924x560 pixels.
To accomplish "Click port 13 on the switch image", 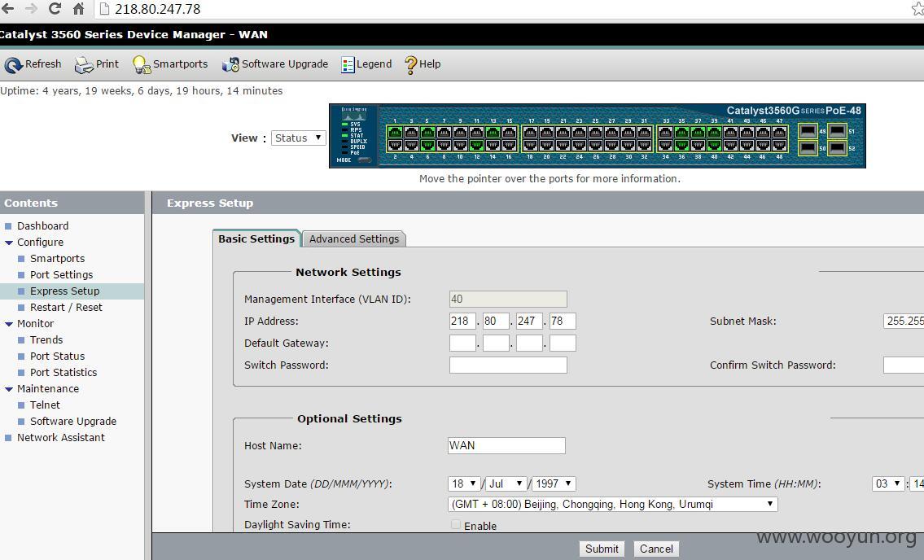I will 493,133.
